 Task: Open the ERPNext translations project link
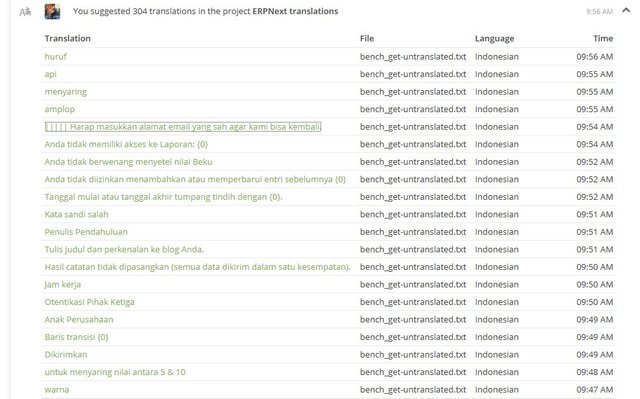point(295,11)
